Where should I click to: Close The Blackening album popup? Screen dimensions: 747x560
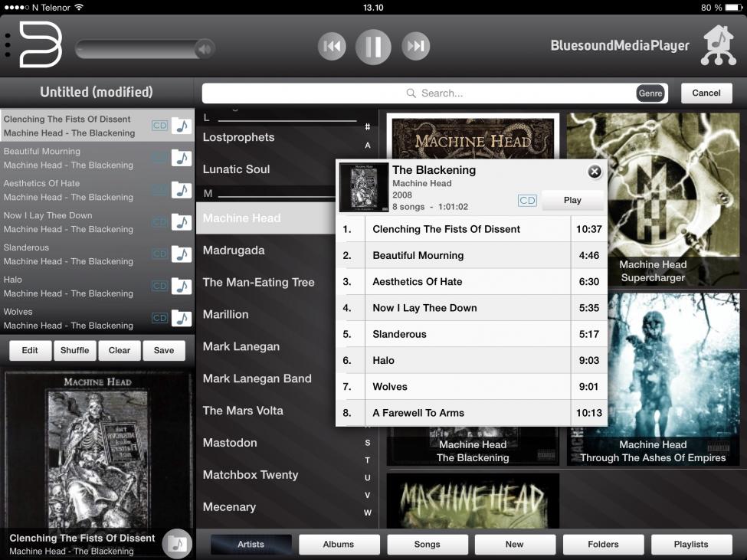[595, 172]
